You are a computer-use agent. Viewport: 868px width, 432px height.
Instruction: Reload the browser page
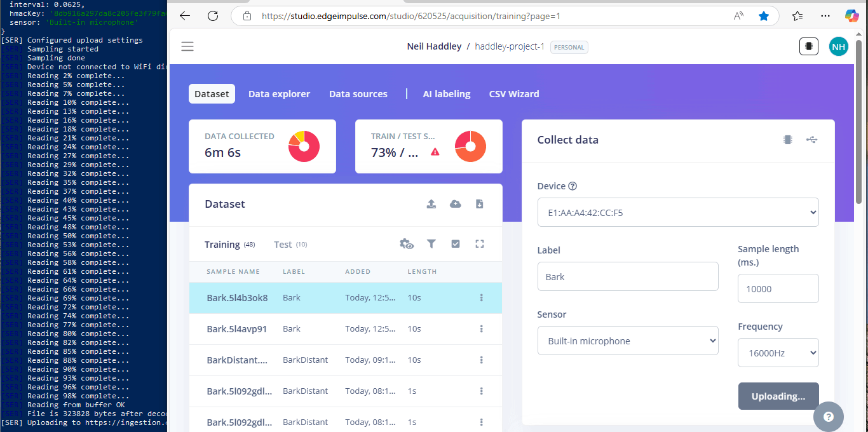coord(213,16)
